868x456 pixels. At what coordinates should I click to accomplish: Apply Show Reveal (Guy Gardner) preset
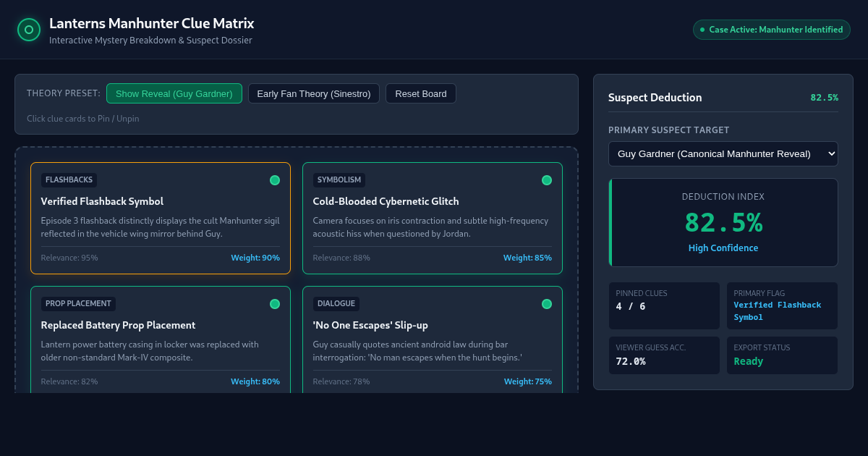tap(174, 93)
